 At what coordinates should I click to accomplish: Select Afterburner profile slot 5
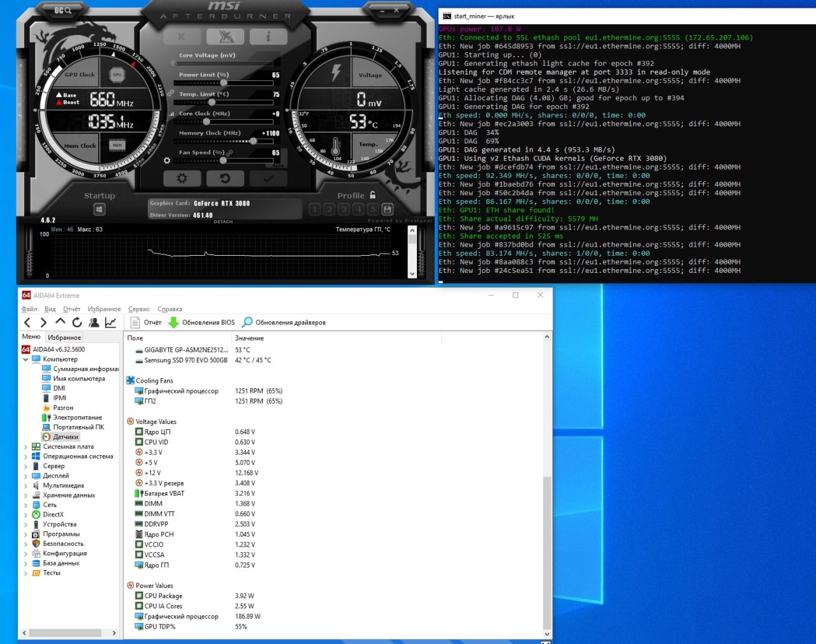(x=373, y=209)
